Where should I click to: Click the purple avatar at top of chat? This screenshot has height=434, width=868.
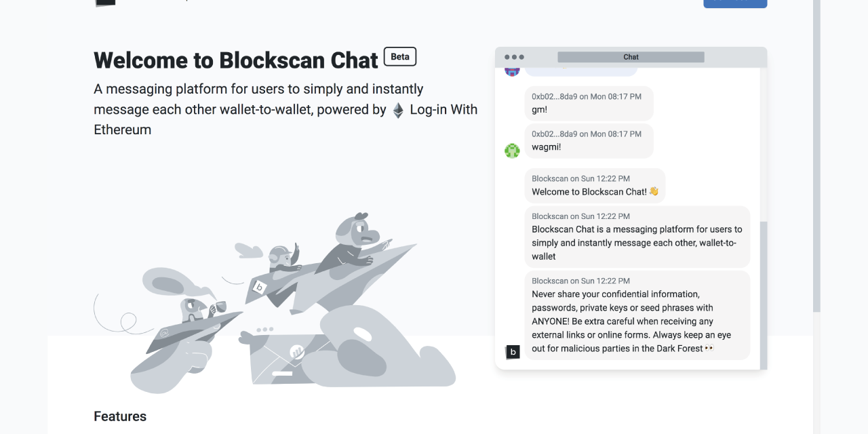[512, 71]
